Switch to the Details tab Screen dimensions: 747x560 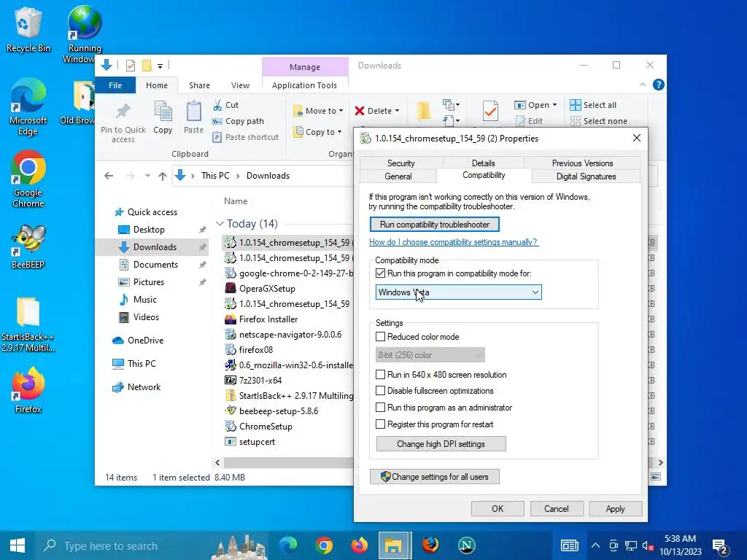point(483,163)
